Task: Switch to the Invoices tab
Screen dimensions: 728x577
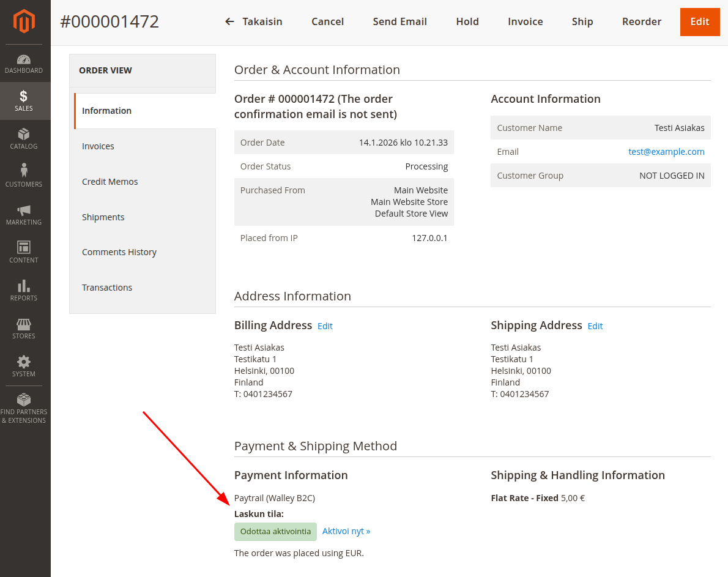Action: (x=98, y=146)
